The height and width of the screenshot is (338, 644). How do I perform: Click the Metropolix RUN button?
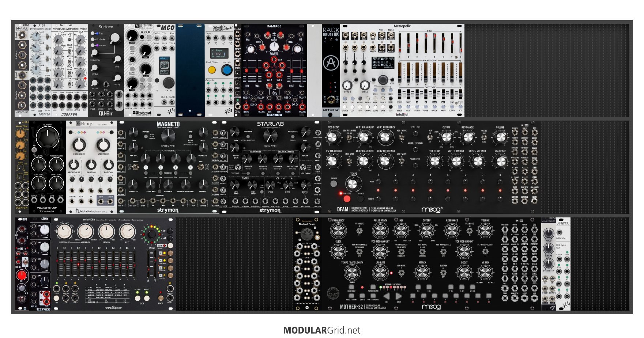tap(344, 98)
